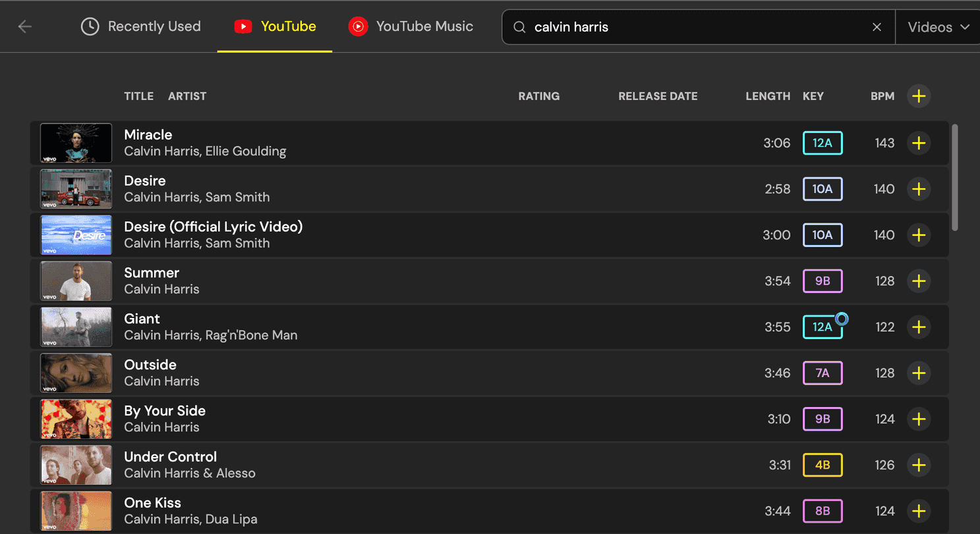Viewport: 980px width, 534px height.
Task: Click the magnifier icon in the search bar
Action: tap(519, 27)
